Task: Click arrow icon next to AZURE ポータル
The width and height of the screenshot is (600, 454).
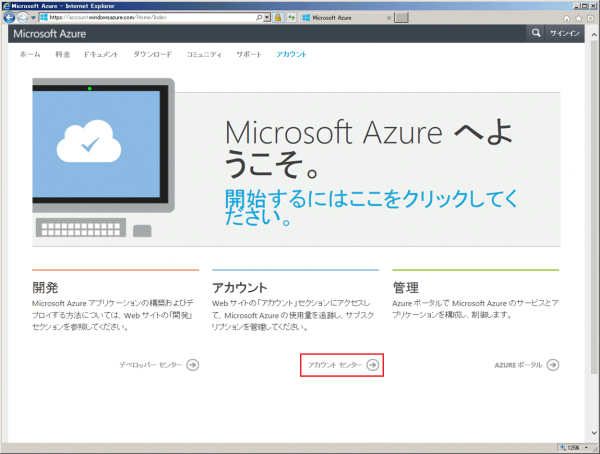Action: point(553,365)
